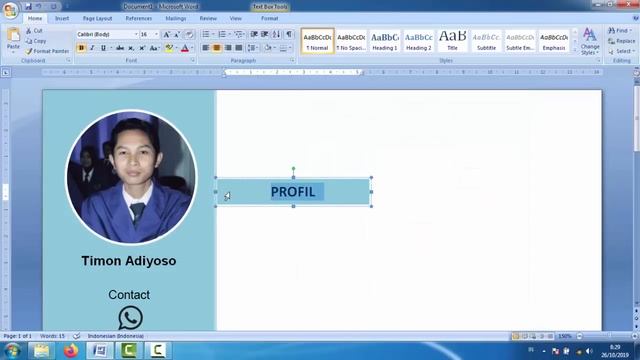Open the Text Box Tools Format tab
This screenshot has height=360, width=640.
tap(269, 18)
